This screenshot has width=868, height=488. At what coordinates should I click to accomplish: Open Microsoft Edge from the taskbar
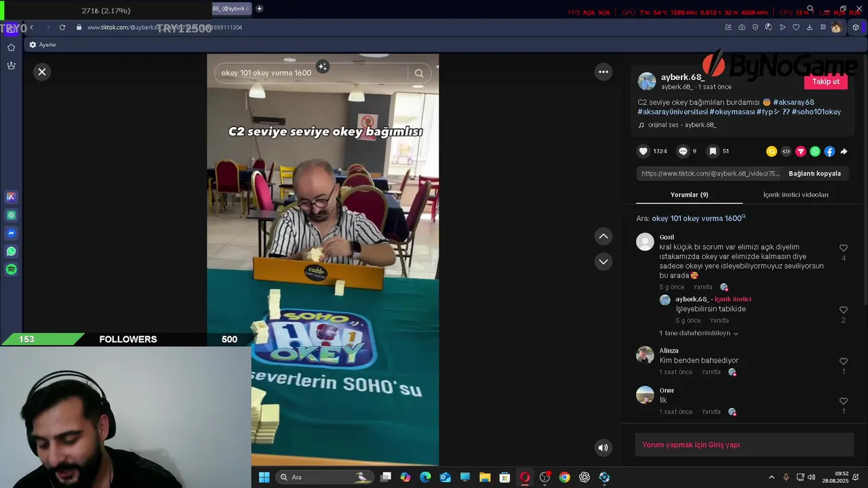425,477
